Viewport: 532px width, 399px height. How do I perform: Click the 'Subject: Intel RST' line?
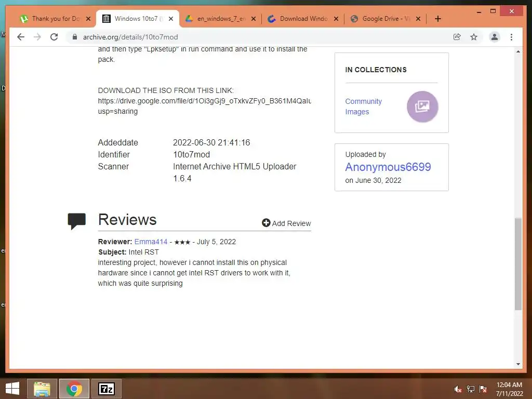[x=128, y=252]
